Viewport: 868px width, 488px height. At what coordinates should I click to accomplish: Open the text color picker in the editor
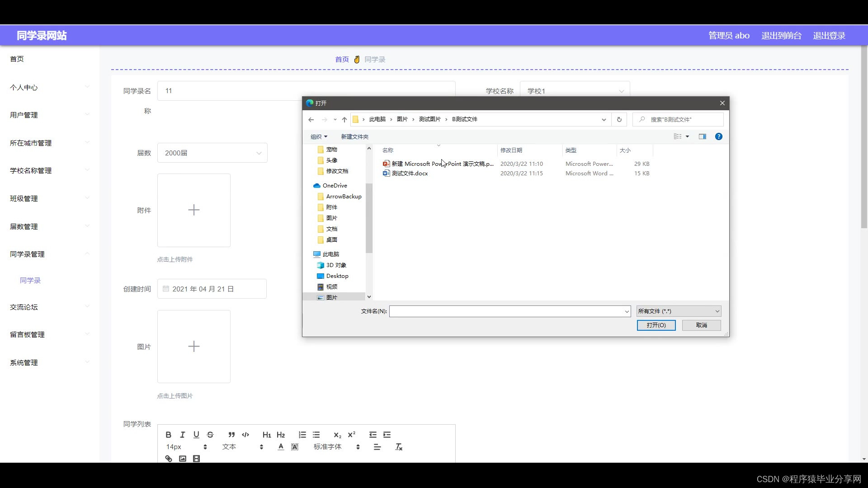tap(281, 447)
